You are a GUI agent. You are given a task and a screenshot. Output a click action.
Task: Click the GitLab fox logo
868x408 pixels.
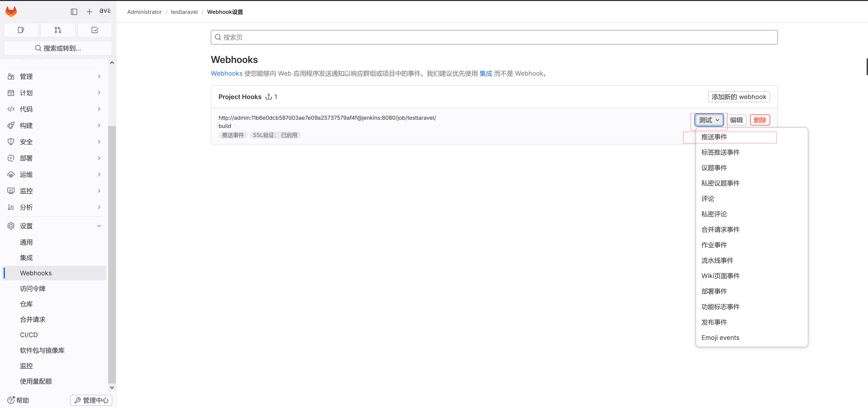(11, 11)
